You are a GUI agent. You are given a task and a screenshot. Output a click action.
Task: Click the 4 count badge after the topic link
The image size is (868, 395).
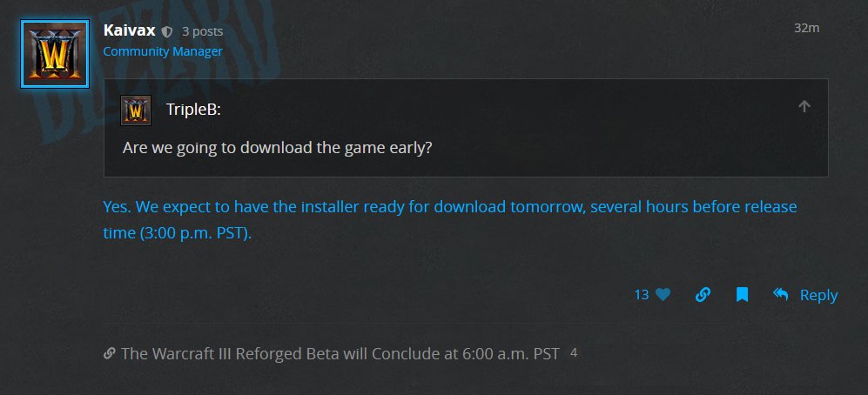pos(573,352)
